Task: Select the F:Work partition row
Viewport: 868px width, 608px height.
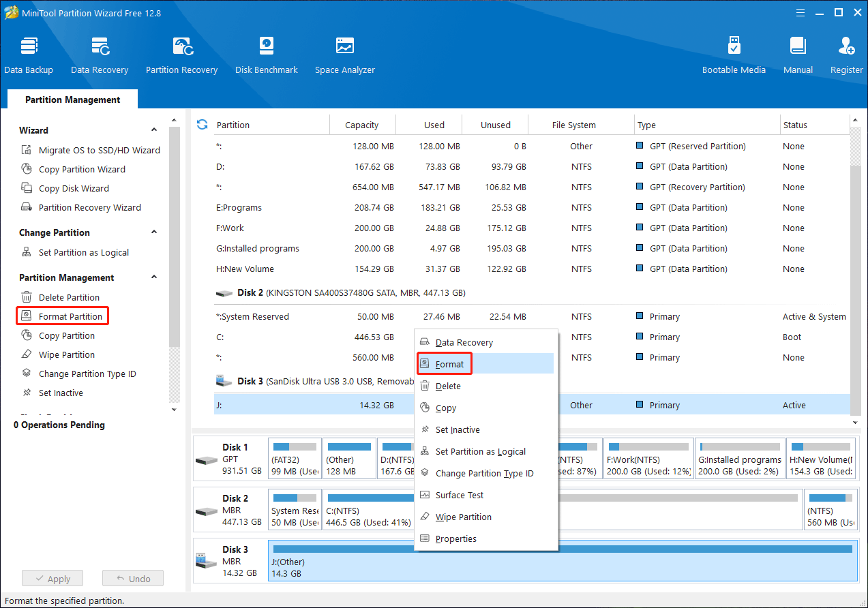Action: tap(532, 228)
